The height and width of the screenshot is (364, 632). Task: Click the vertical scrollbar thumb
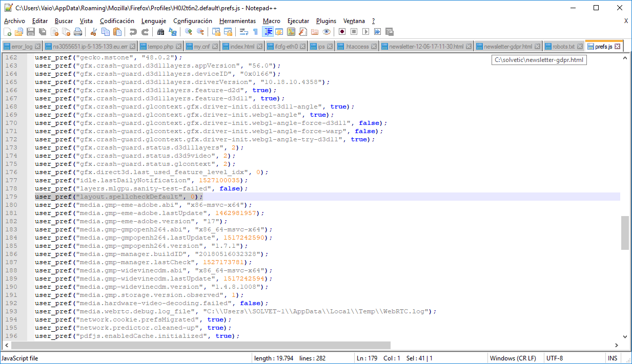tap(625, 233)
